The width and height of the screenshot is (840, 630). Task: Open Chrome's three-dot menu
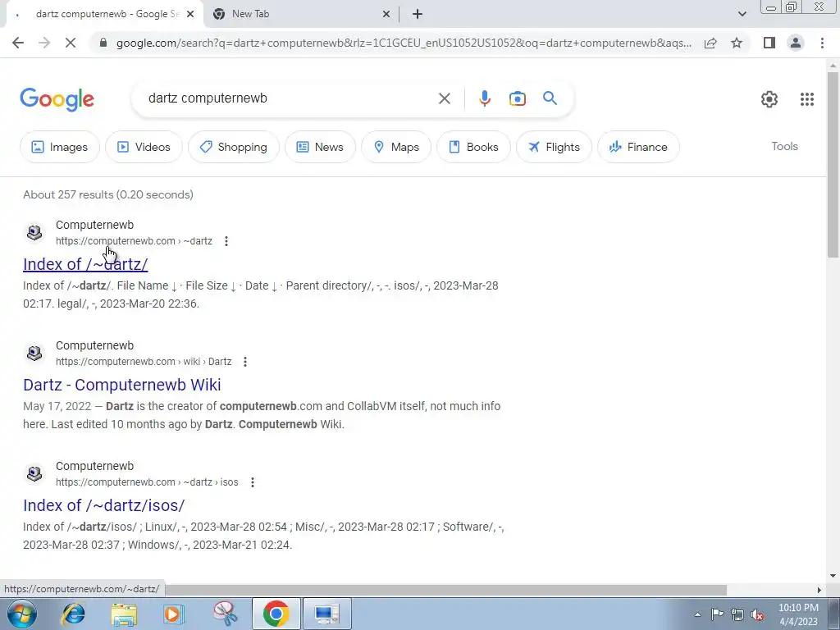pyautogui.click(x=822, y=43)
